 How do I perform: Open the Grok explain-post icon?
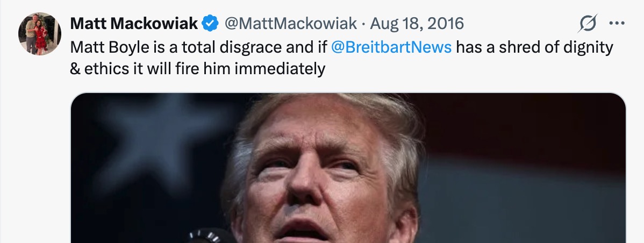click(588, 23)
